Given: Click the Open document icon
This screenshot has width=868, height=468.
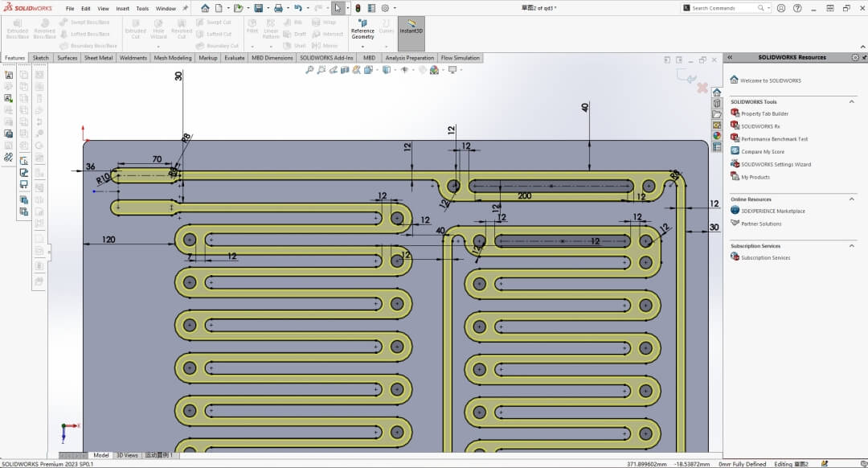Looking at the screenshot, I should coord(238,8).
